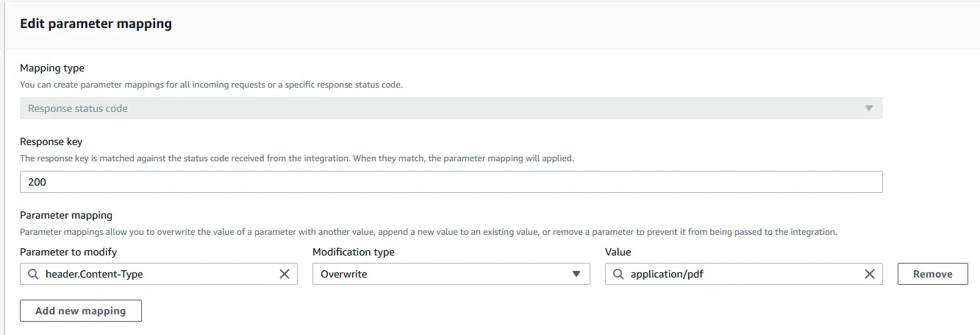980x335 pixels.
Task: Click search icon in Parameter to modify field
Action: [33, 274]
